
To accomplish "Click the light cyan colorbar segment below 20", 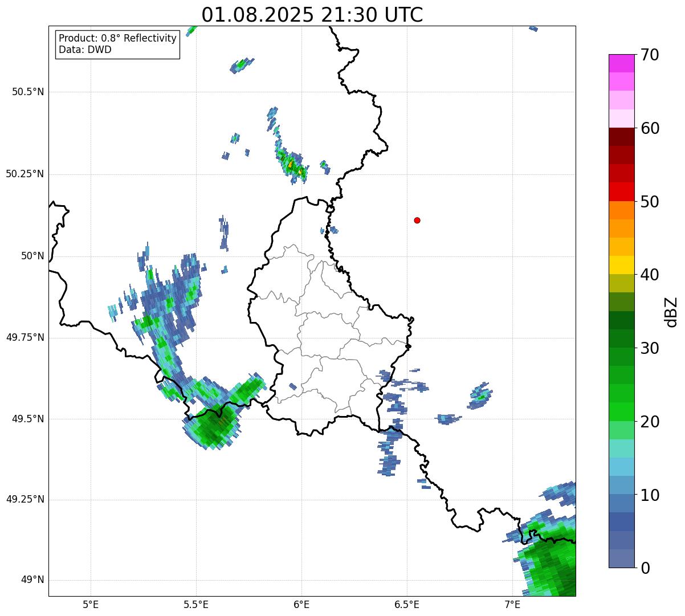I will click(x=621, y=448).
